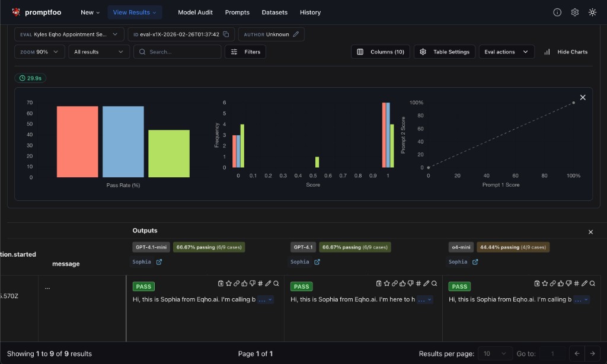The image size is (607, 364).
Task: Open the Prompts menu item
Action: [237, 12]
